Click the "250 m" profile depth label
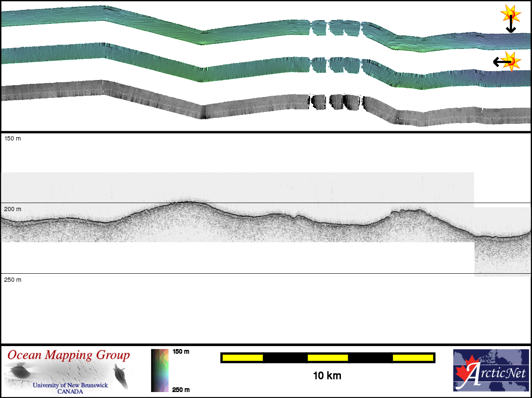 [x=13, y=280]
